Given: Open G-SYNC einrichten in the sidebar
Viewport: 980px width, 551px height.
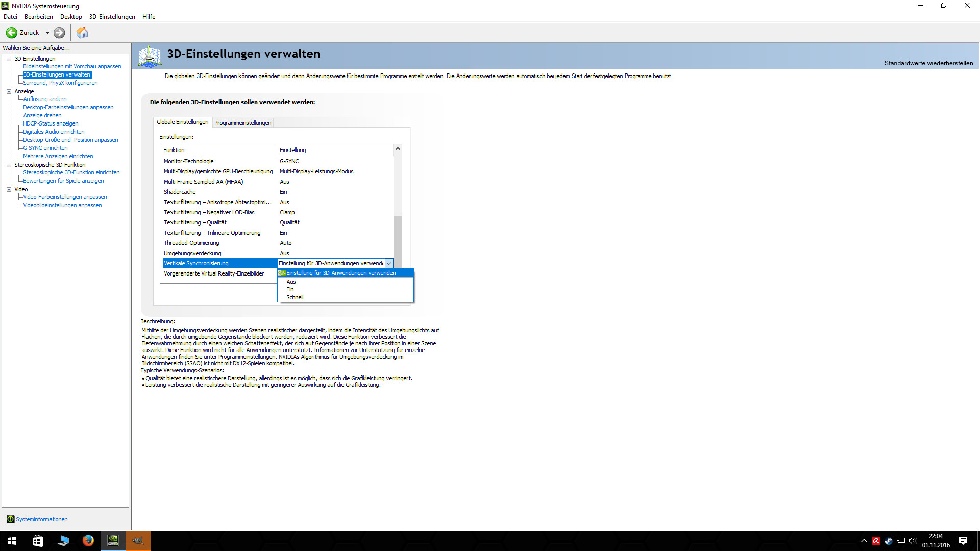Looking at the screenshot, I should click(45, 148).
